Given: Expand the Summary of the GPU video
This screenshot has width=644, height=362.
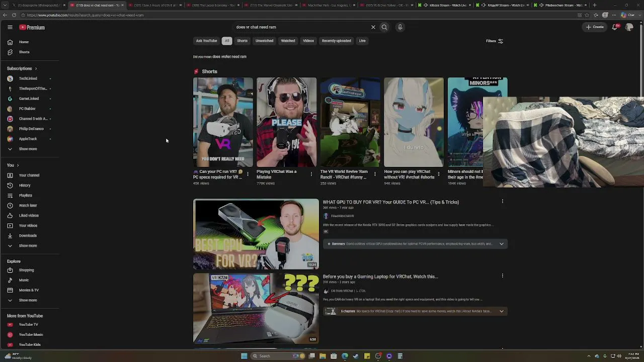Looking at the screenshot, I should point(501,244).
